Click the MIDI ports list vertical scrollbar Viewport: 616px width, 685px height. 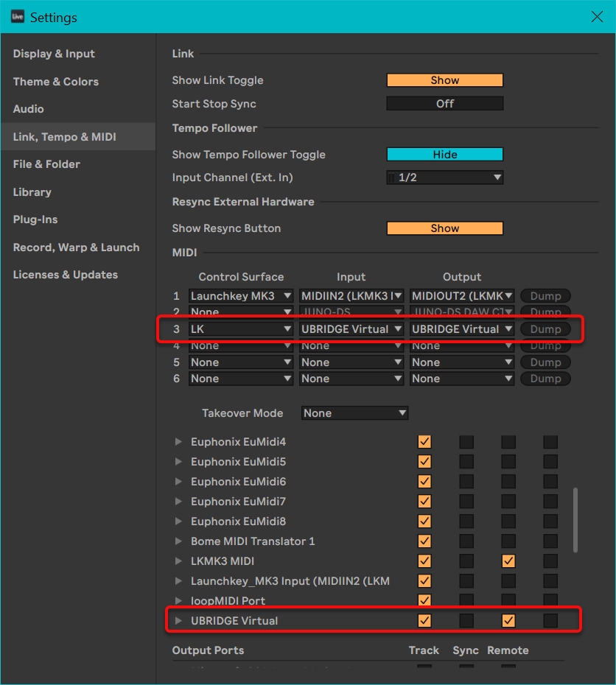(575, 519)
